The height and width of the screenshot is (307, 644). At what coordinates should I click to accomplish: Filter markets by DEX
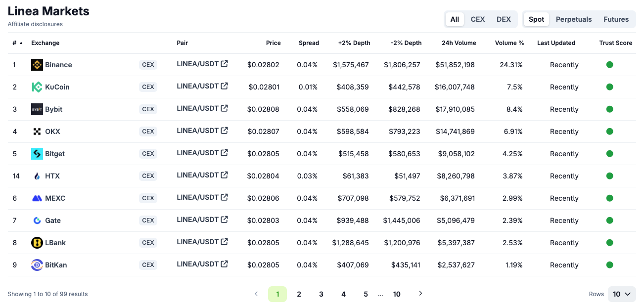click(504, 19)
